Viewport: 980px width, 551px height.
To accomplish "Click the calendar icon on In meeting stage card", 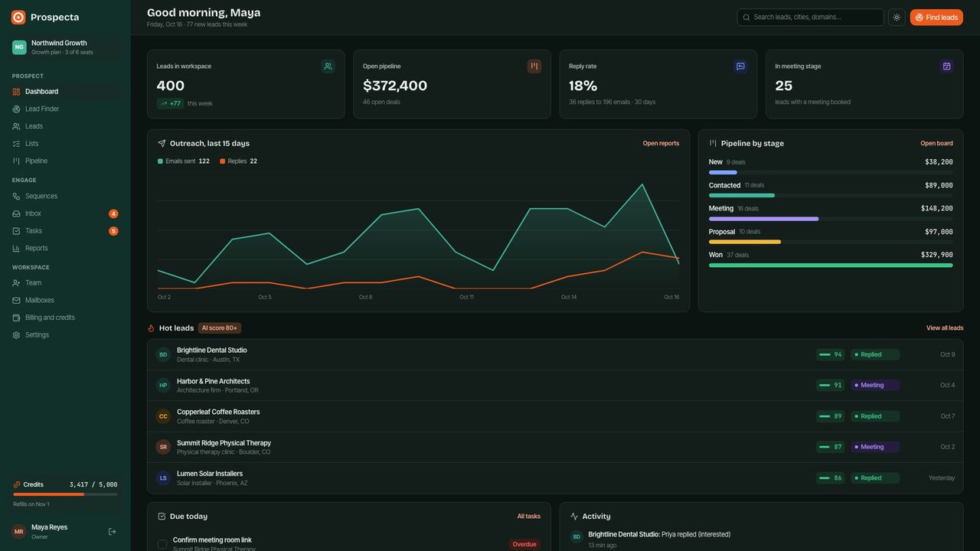I will click(946, 67).
